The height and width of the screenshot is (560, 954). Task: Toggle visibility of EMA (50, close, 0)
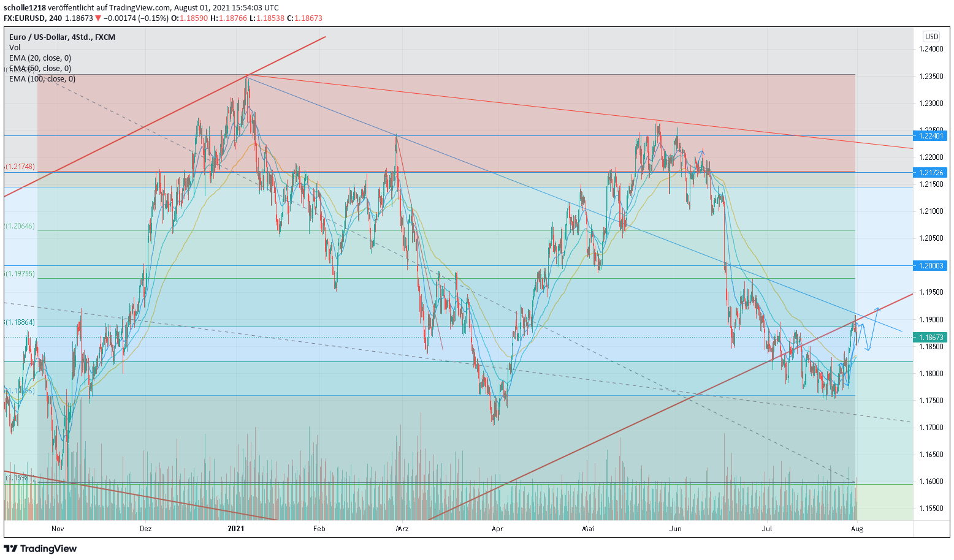(x=39, y=68)
